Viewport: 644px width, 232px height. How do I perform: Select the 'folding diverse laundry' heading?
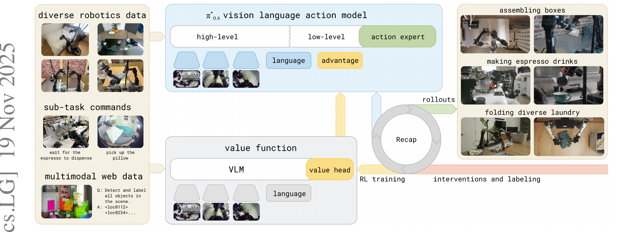click(532, 112)
